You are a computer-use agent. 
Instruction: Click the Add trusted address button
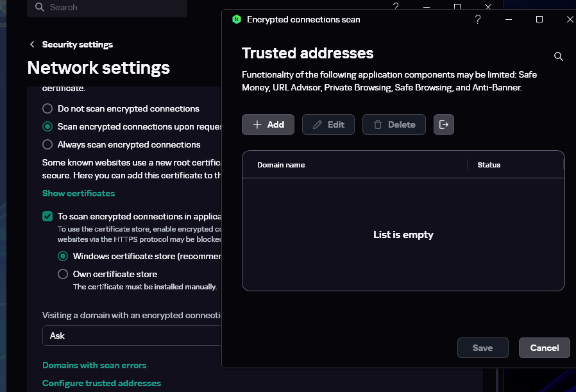click(268, 124)
